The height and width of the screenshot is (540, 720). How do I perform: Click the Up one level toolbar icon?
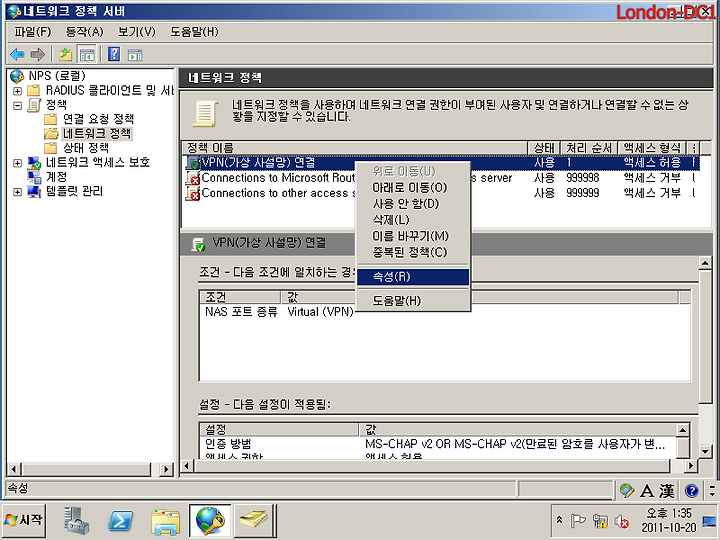point(66,55)
